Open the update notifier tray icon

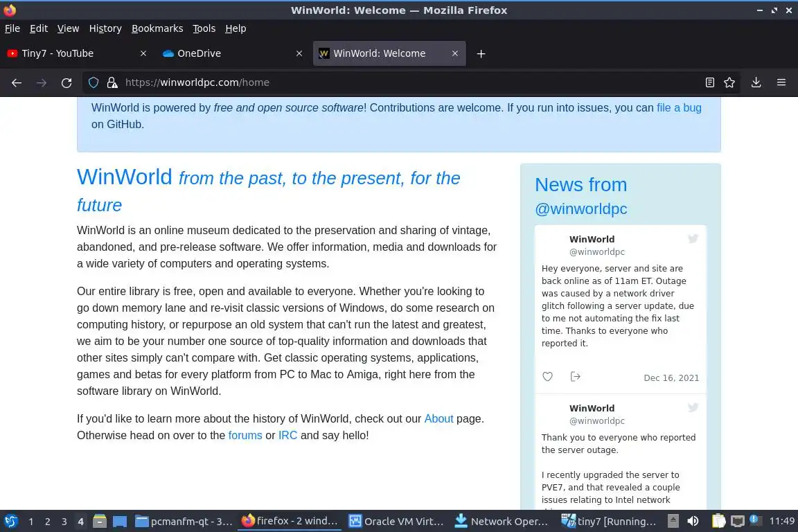(756, 520)
